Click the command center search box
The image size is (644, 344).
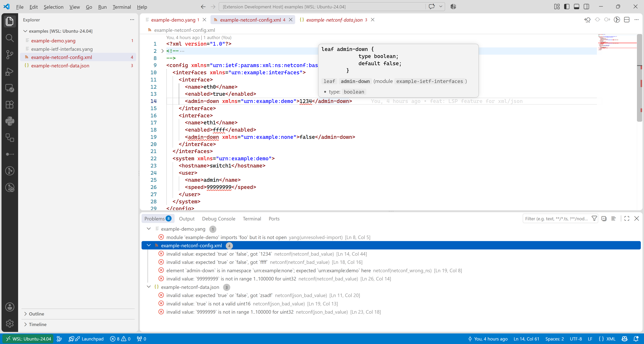(322, 7)
